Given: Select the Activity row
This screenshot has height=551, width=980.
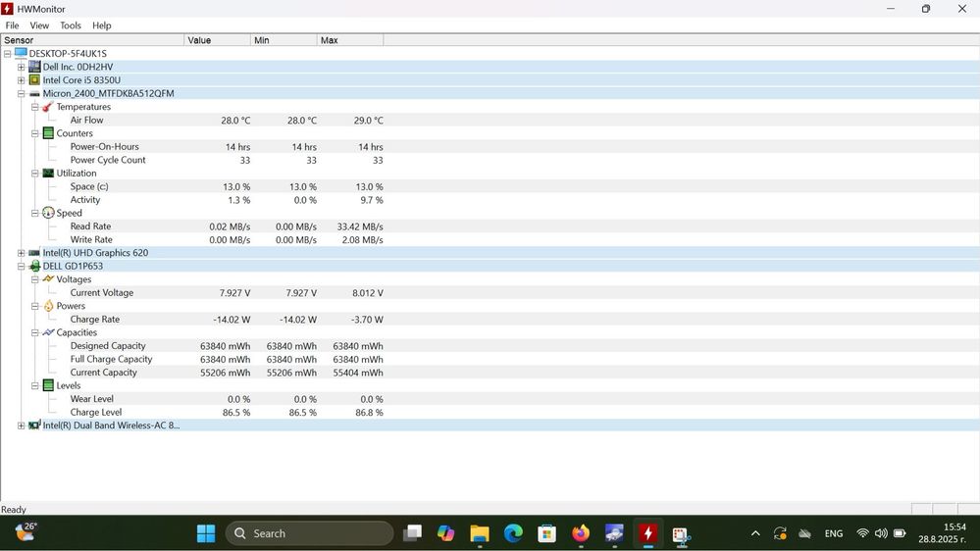Looking at the screenshot, I should [x=490, y=200].
